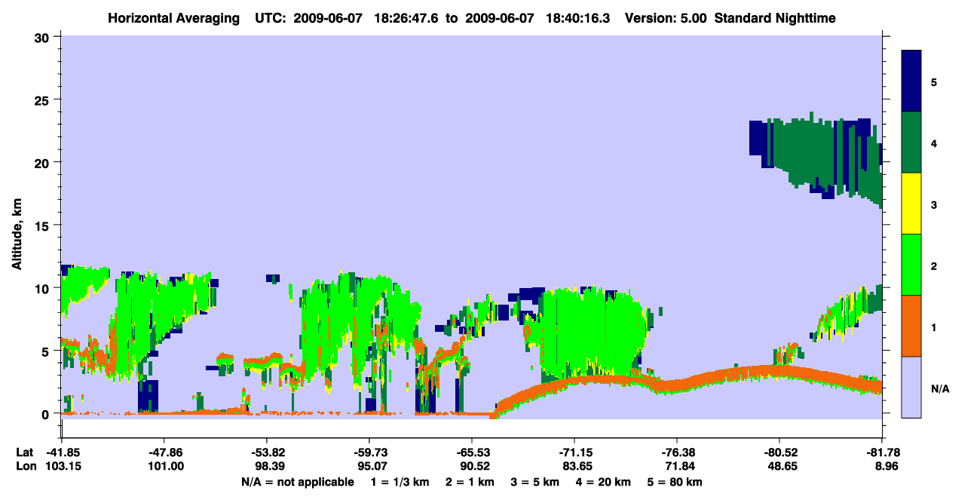Screen dimensions: 980x503
Task: Click the orange surface elevation band near -76.38 latitude
Action: tap(677, 385)
